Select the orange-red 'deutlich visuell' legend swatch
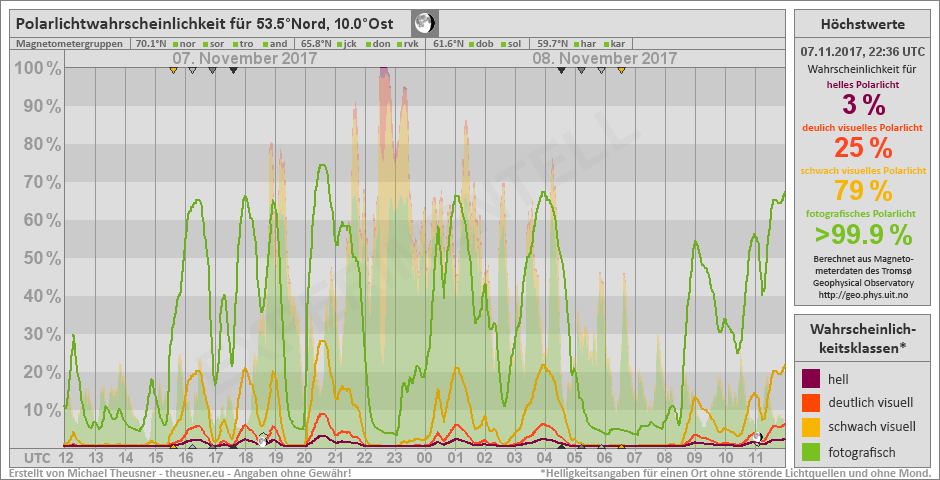The image size is (940, 480). (812, 403)
